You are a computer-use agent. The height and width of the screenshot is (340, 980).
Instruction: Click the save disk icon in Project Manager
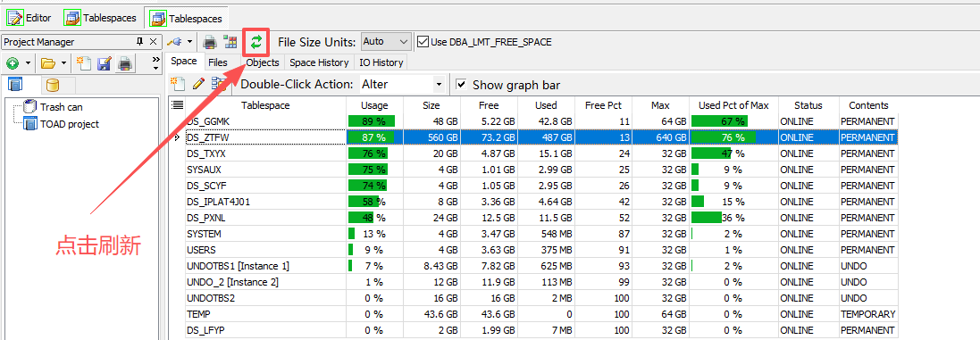pos(105,63)
